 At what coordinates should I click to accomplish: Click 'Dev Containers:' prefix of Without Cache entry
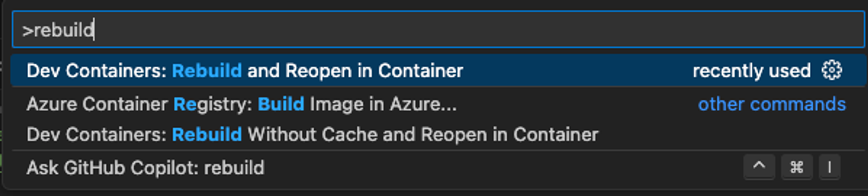(96, 135)
